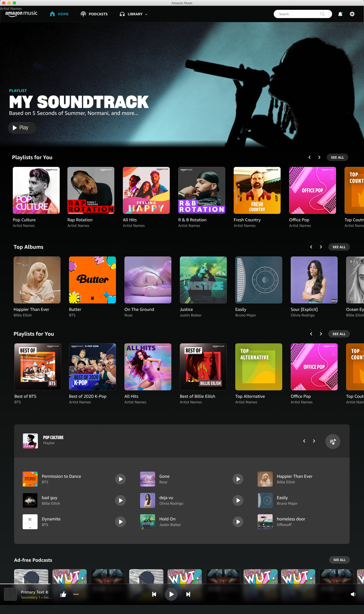Click the Amazon Music logo
364x614 pixels.
click(21, 14)
